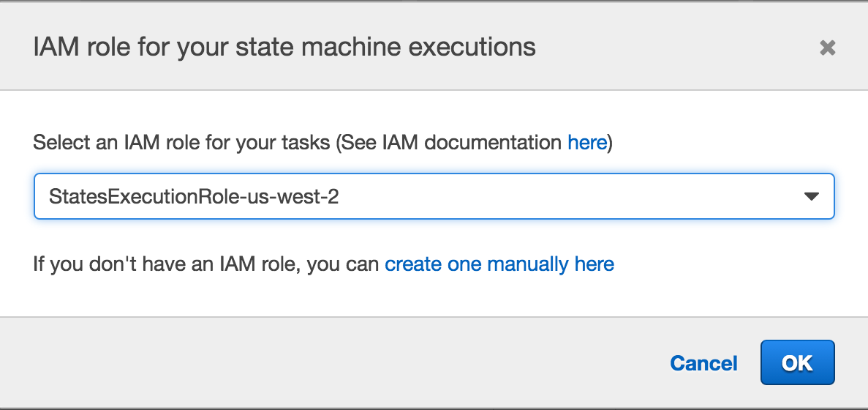
Task: Follow the link to create an IAM role
Action: (499, 264)
